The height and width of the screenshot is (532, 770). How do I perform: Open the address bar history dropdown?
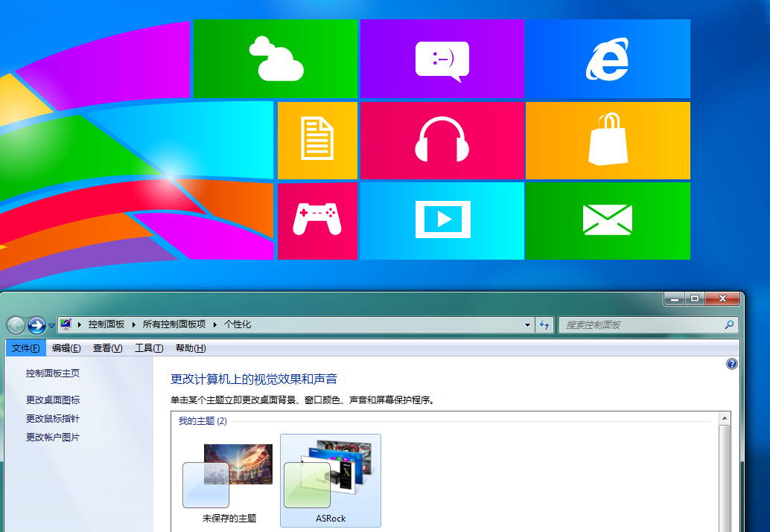click(526, 325)
